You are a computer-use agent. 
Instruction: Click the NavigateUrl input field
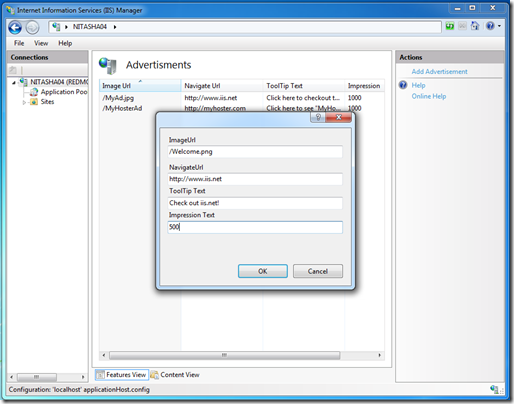point(255,179)
